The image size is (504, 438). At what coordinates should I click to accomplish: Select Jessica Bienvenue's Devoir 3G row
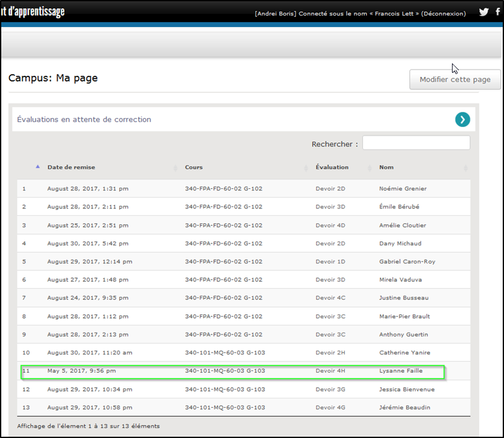point(232,389)
